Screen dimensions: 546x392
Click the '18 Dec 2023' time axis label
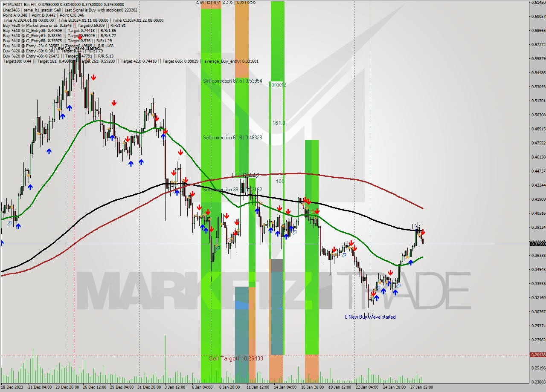click(x=13, y=387)
